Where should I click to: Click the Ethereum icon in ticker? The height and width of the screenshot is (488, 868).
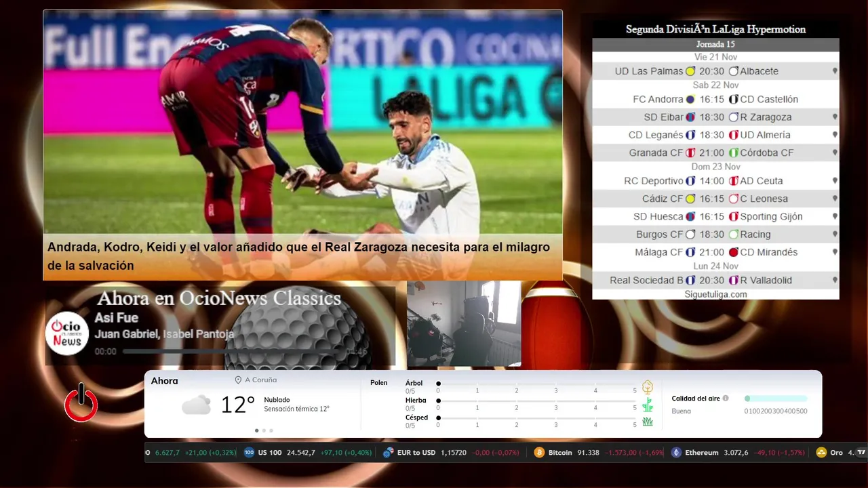tap(676, 452)
